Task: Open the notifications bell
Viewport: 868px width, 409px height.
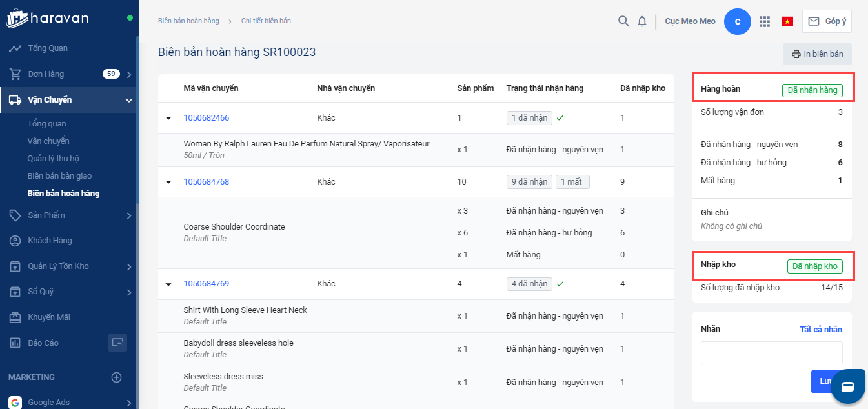Action: click(x=642, y=21)
